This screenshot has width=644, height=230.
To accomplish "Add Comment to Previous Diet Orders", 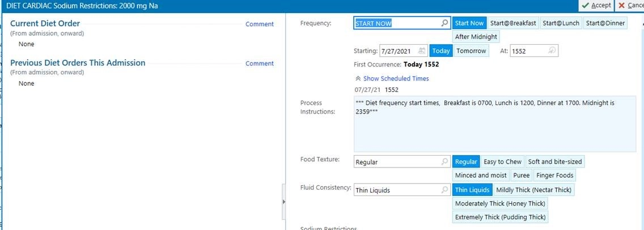I will pos(259,64).
